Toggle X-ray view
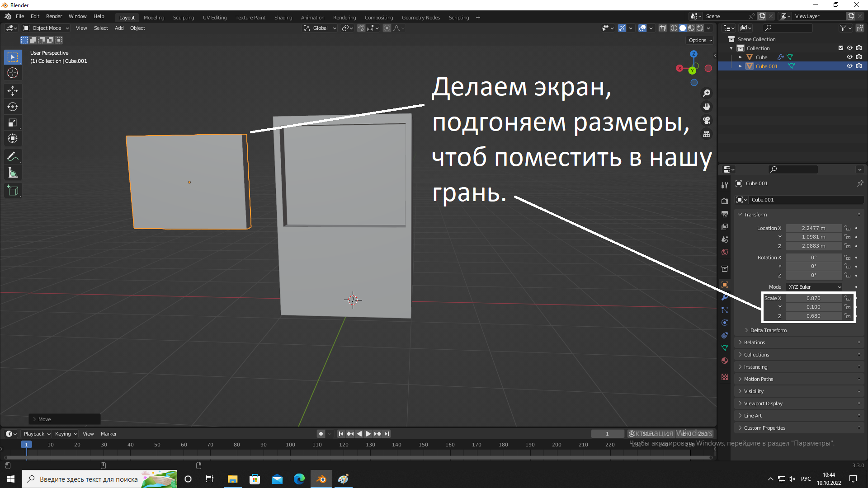The image size is (868, 488). tap(663, 28)
